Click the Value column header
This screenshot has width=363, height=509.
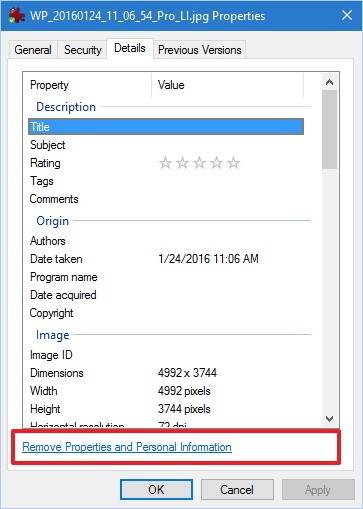point(228,85)
